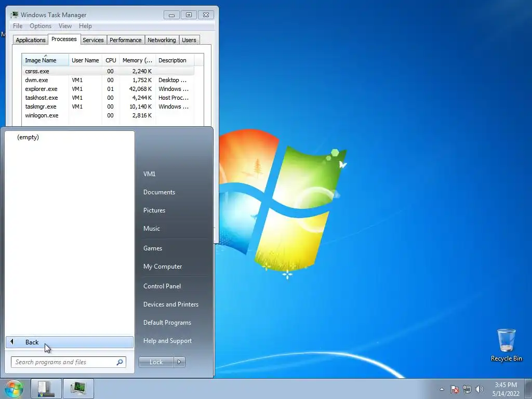Open the View menu in Task Manager
This screenshot has width=532, height=399.
pos(65,26)
